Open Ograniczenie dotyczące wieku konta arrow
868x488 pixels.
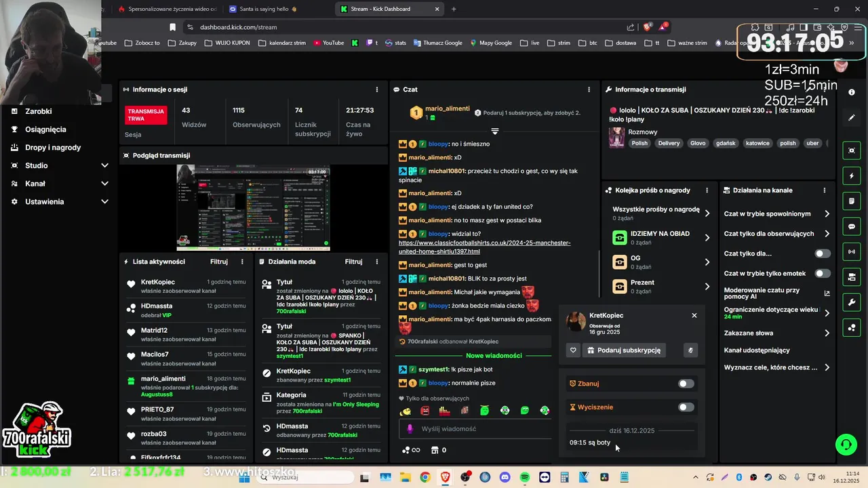click(827, 313)
